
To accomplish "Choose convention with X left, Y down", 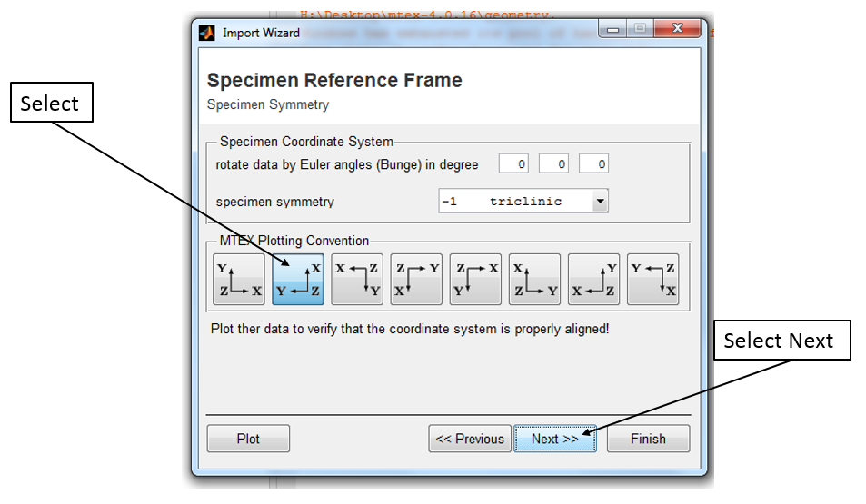I will (357, 279).
